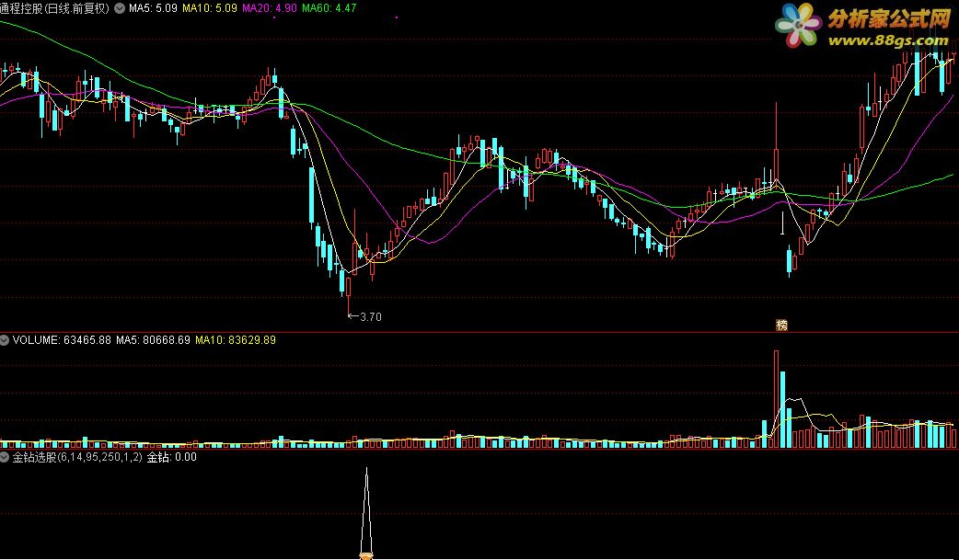
Task: Click the yellow MA10: 5.09 label
Action: 210,8
